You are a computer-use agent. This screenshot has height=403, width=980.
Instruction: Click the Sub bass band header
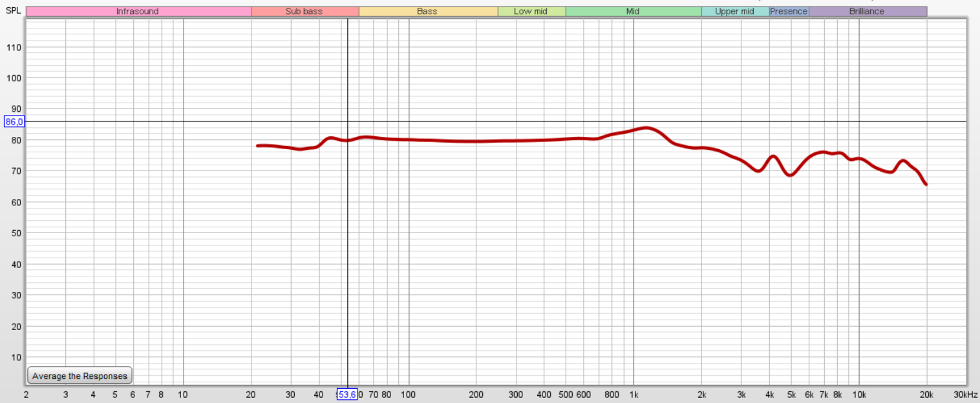(304, 12)
